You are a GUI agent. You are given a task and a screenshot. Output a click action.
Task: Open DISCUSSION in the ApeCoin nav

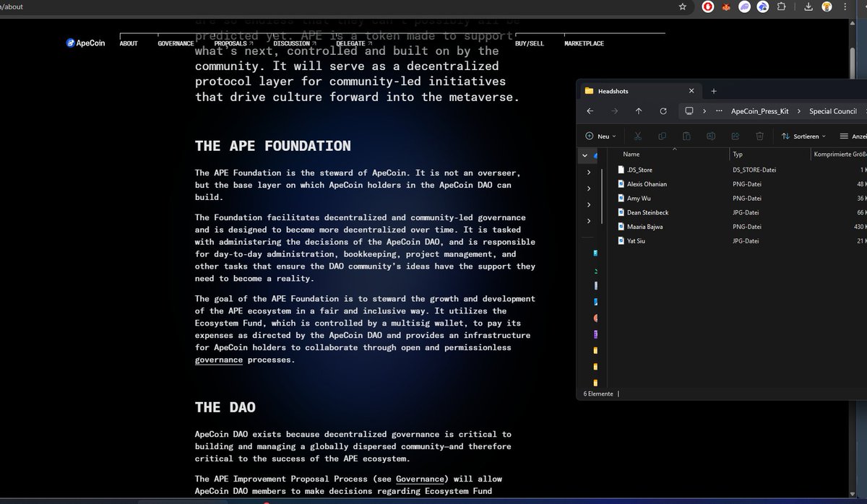tap(295, 43)
